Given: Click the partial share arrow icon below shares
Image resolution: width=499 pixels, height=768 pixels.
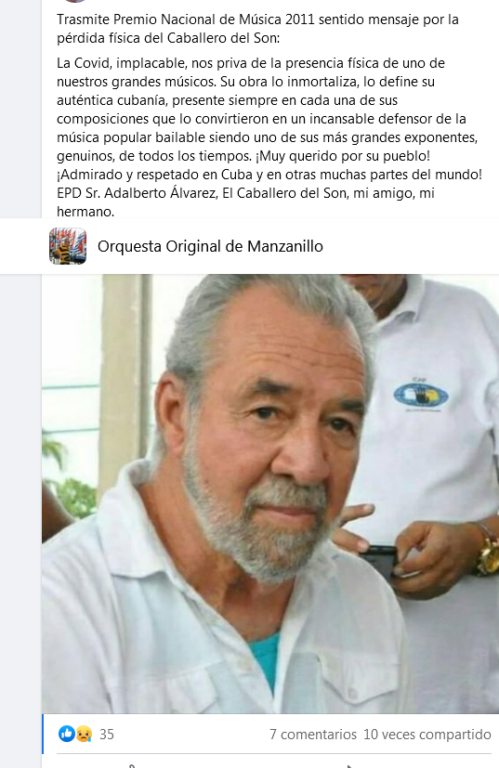Looking at the screenshot, I should pos(349,765).
